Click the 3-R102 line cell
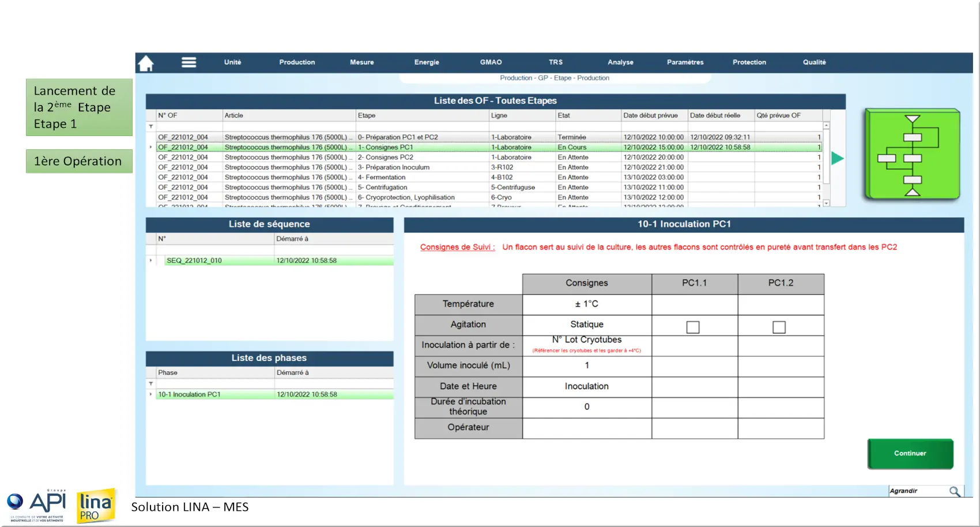Image resolution: width=980 pixels, height=527 pixels. 522,167
